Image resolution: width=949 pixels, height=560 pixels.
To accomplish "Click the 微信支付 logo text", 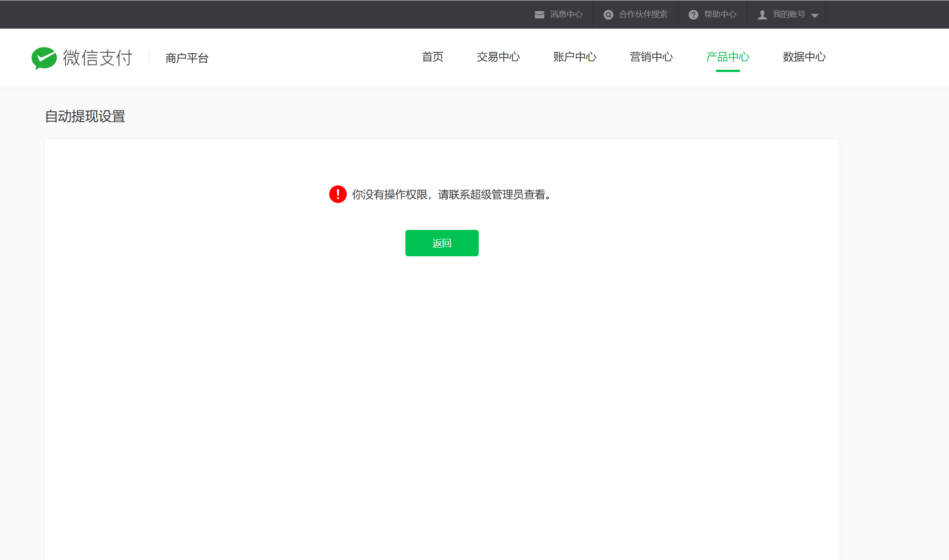I will tap(98, 58).
